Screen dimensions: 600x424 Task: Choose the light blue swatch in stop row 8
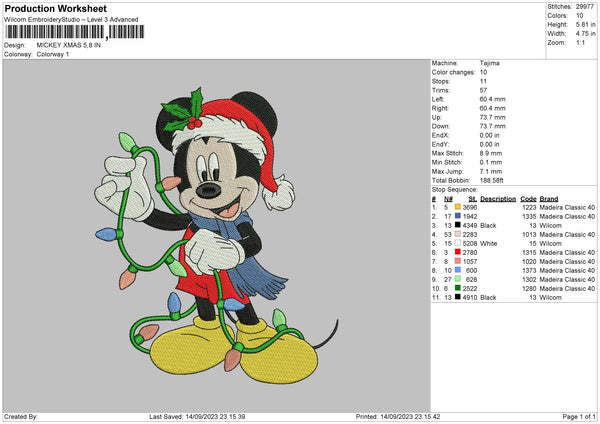(458, 270)
